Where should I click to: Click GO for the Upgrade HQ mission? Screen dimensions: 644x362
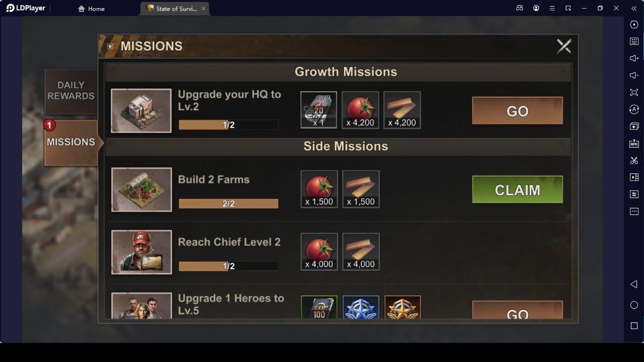(x=517, y=111)
